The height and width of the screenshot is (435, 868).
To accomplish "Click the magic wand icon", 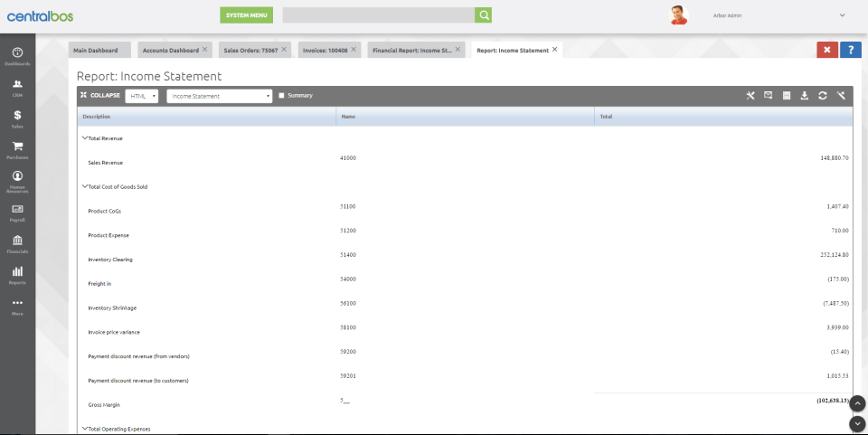I will click(841, 96).
